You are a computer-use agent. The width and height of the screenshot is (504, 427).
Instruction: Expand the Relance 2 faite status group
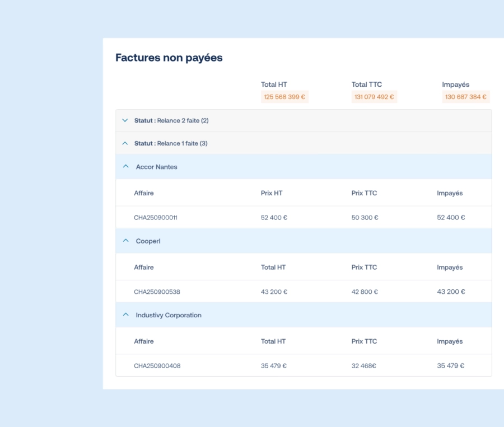click(x=125, y=120)
